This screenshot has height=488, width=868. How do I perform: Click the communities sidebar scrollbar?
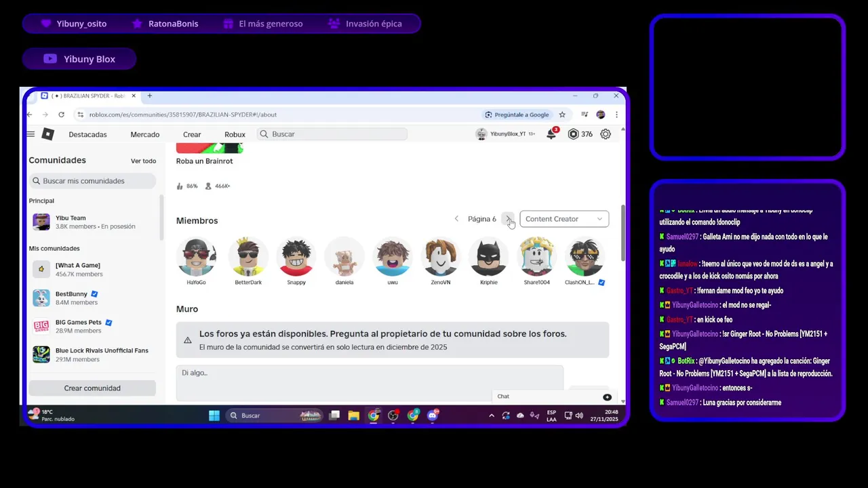[161, 217]
